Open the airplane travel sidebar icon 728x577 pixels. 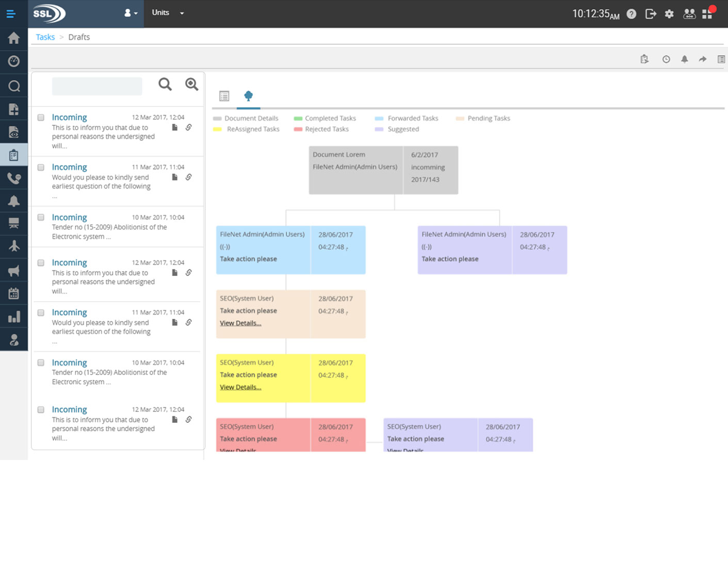(14, 246)
